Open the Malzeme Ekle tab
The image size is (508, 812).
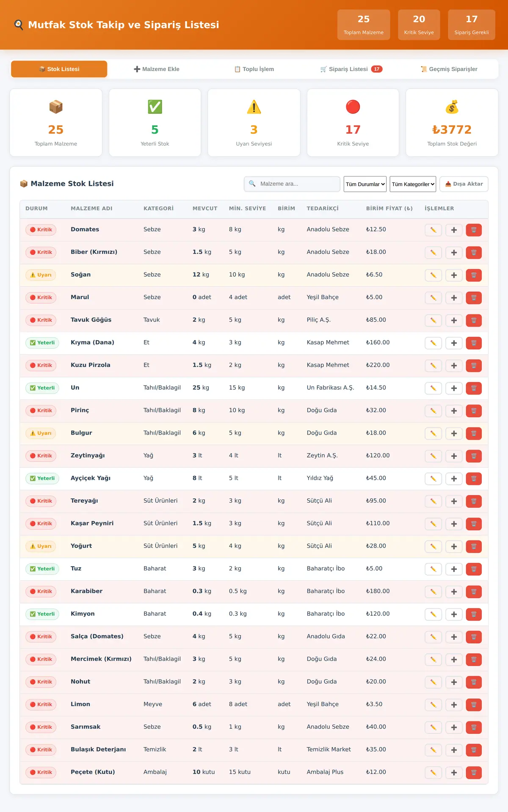point(157,69)
